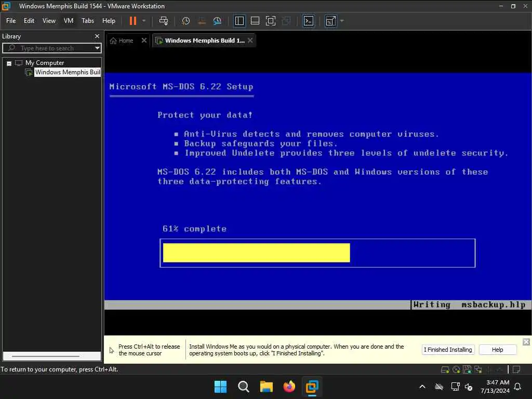Open the clock showing 3:47 AM

point(495,387)
